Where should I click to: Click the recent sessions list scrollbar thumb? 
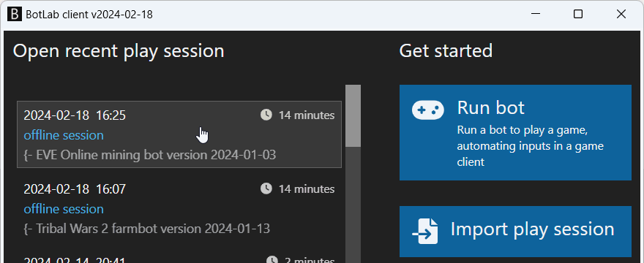point(353,115)
